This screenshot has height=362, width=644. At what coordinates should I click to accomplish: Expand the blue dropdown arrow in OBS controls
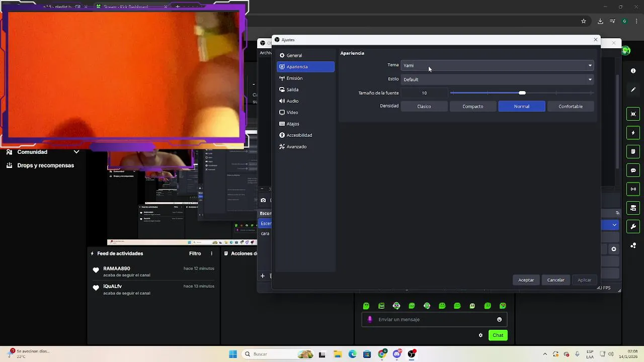pos(614,225)
